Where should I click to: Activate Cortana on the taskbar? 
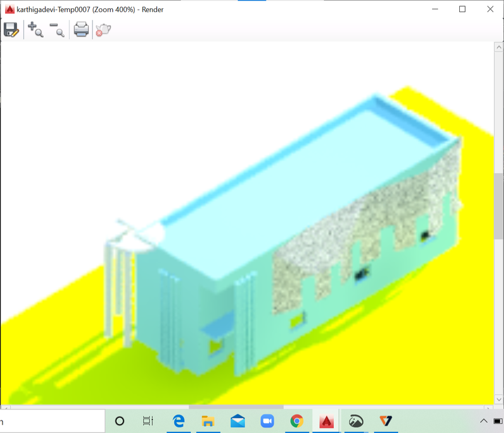click(118, 421)
